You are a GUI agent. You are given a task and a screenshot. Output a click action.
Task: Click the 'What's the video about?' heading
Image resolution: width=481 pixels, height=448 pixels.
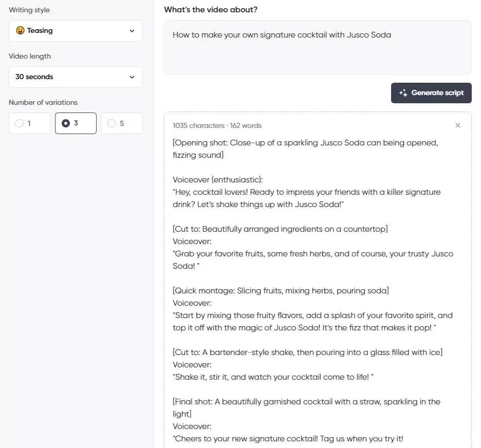tap(211, 10)
